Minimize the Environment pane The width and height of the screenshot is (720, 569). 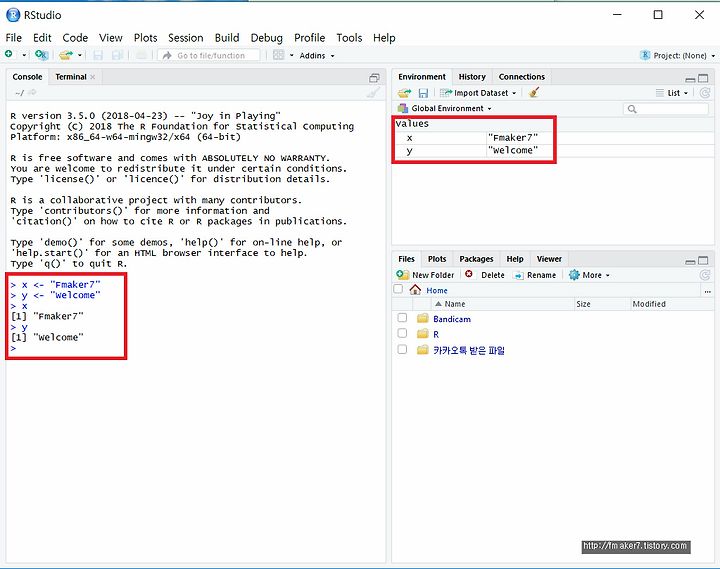point(690,79)
